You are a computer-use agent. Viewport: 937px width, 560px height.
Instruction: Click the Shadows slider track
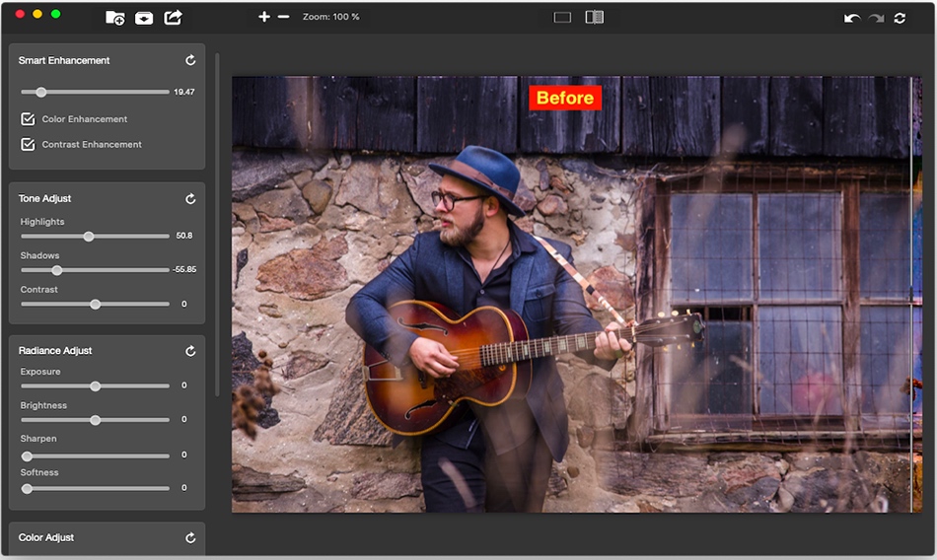[x=95, y=270]
